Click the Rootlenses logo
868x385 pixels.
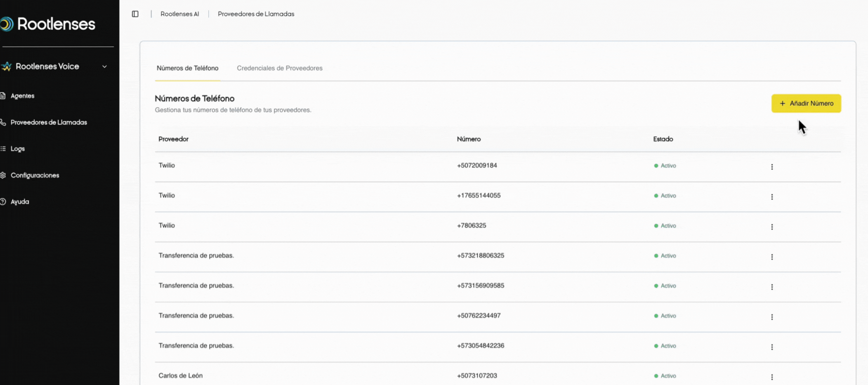click(50, 24)
